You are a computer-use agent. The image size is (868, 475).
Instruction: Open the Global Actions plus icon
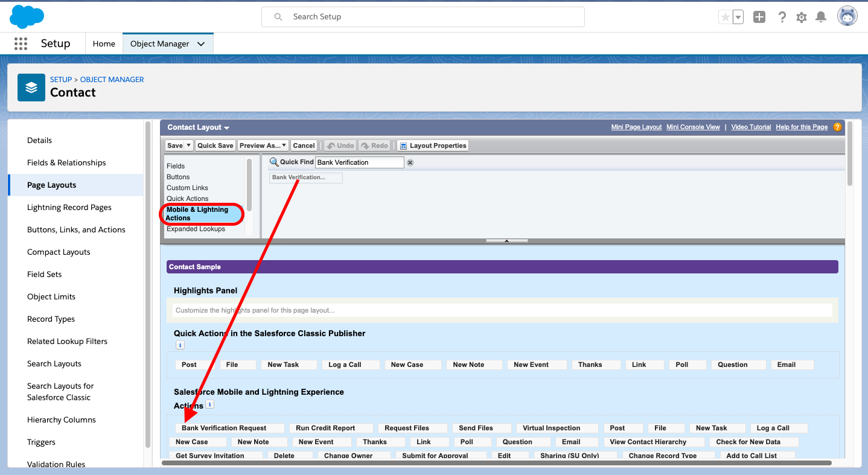click(x=759, y=17)
